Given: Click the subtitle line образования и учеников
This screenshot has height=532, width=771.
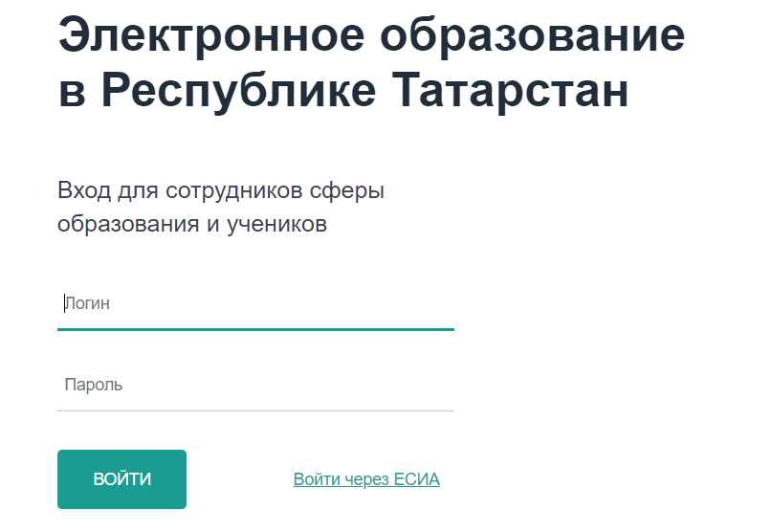Looking at the screenshot, I should tap(192, 225).
